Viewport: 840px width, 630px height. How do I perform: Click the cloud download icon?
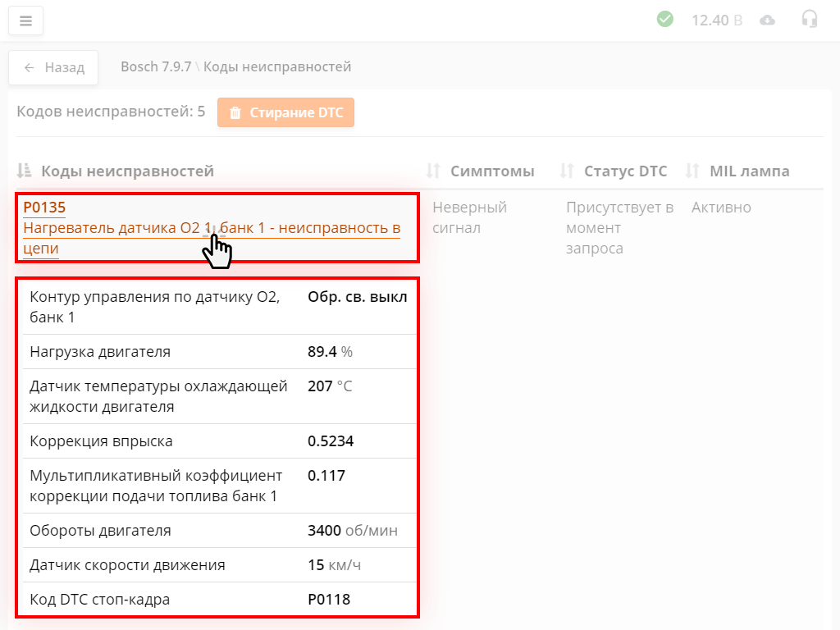(767, 20)
